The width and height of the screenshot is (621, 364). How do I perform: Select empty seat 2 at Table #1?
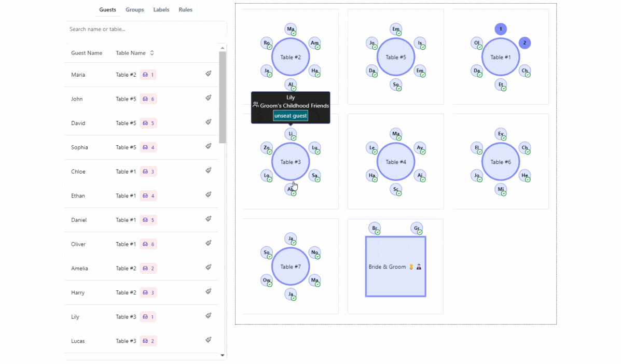(525, 43)
